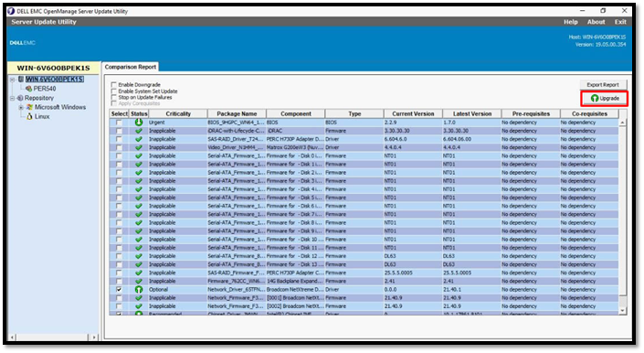Viewport: 644px width, 353px height.
Task: Click the status check for SAS-RAID_Firmware row
Action: click(x=139, y=273)
